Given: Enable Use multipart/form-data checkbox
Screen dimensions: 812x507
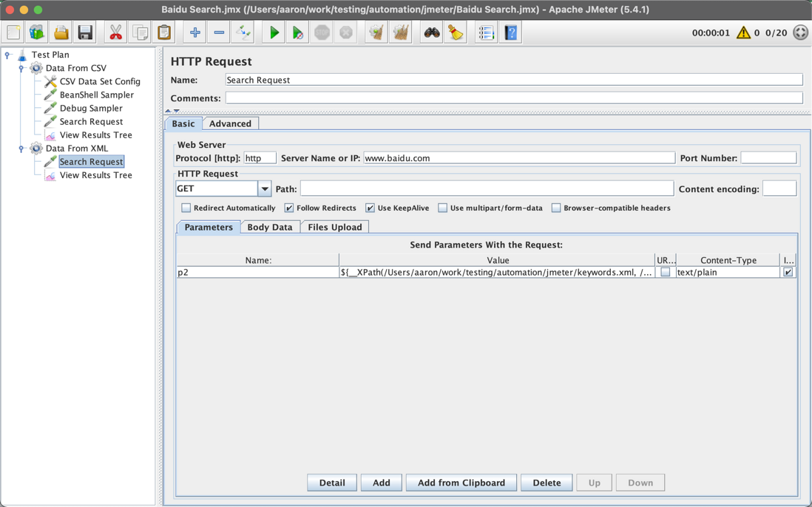Looking at the screenshot, I should (x=442, y=208).
